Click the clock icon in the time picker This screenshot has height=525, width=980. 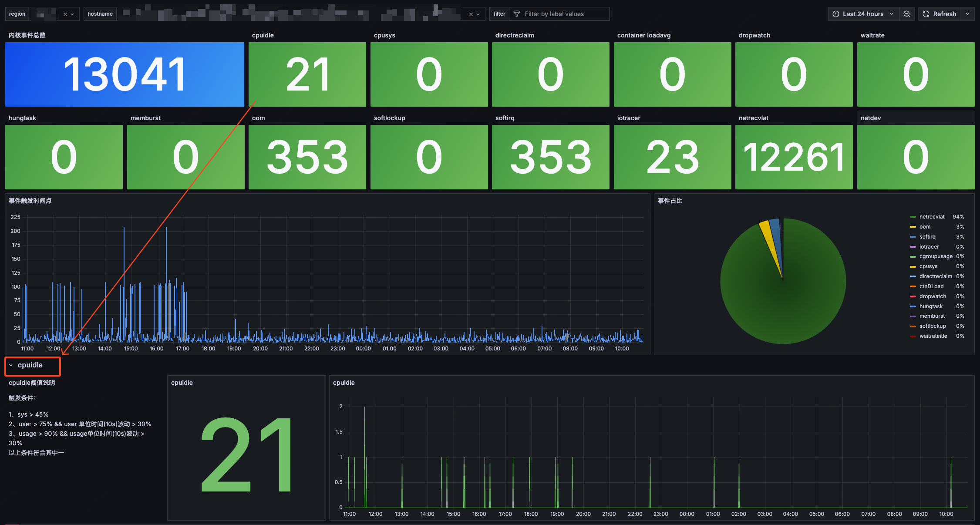click(x=835, y=13)
